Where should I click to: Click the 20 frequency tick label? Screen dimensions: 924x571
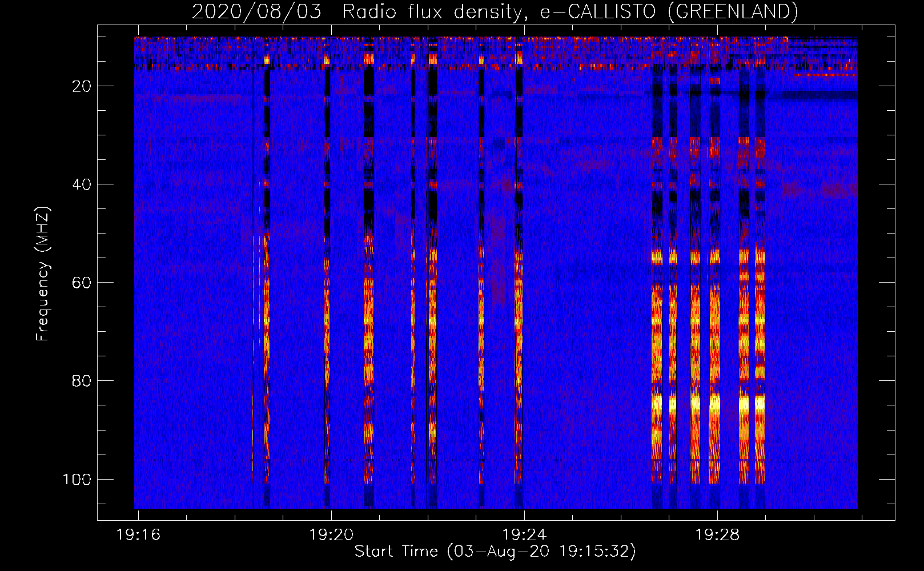point(82,86)
